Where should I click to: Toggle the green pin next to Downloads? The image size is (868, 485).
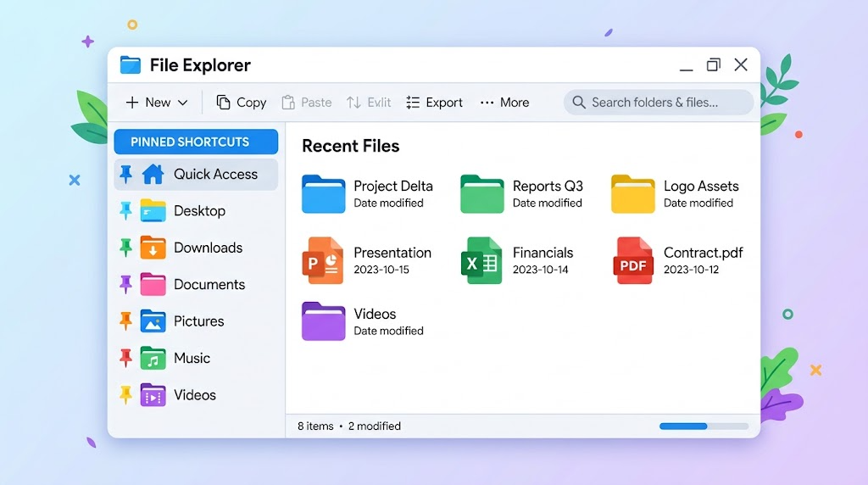[x=126, y=248]
